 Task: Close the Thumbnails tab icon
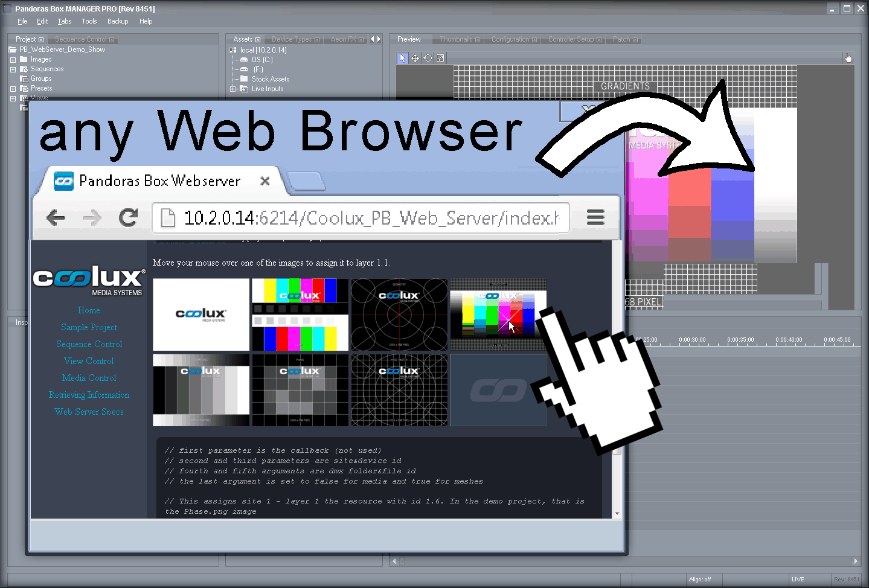tap(478, 40)
